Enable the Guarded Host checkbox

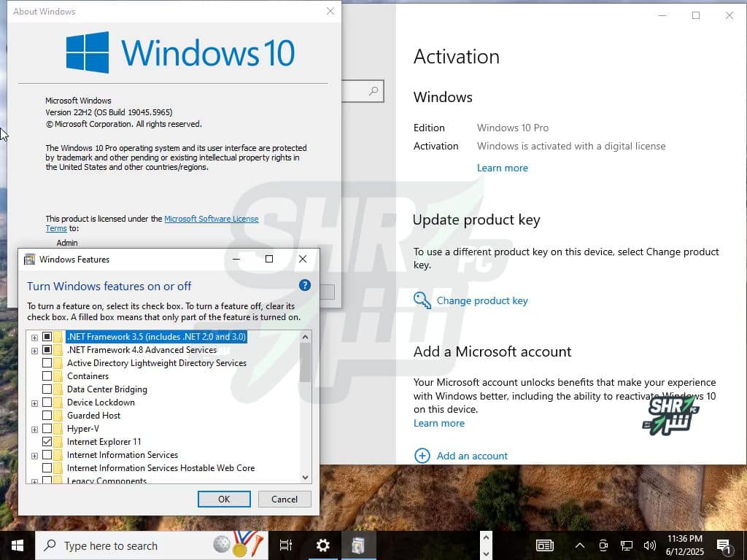click(x=47, y=416)
